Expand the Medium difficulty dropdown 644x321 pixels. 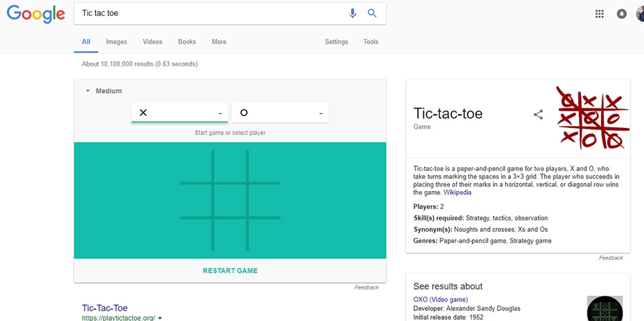click(x=104, y=91)
